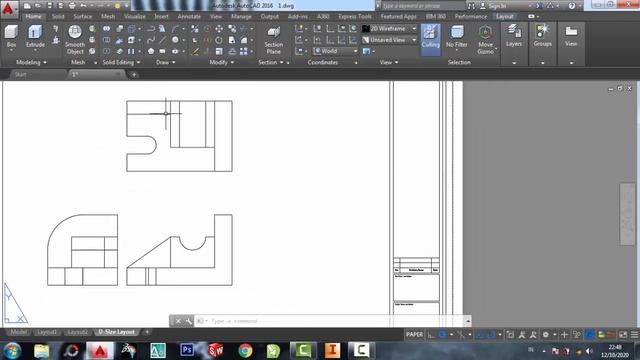640x360 pixels.
Task: Expand the View panel dropdown
Action: pyautogui.click(x=389, y=62)
